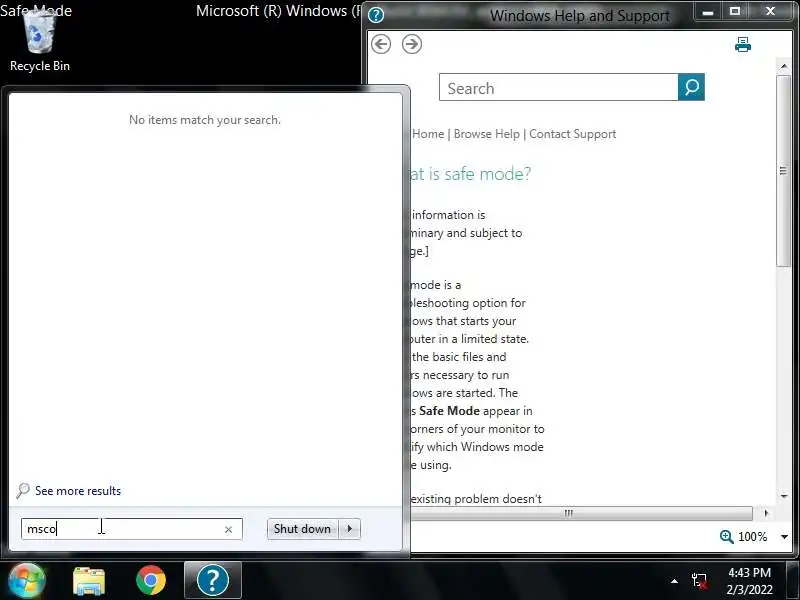The height and width of the screenshot is (600, 800).
Task: Click the bold 'Safe Mode' text in article
Action: tap(449, 411)
